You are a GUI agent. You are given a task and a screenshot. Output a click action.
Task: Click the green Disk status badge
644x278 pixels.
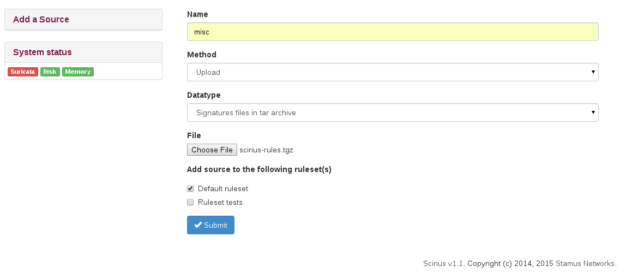click(50, 72)
